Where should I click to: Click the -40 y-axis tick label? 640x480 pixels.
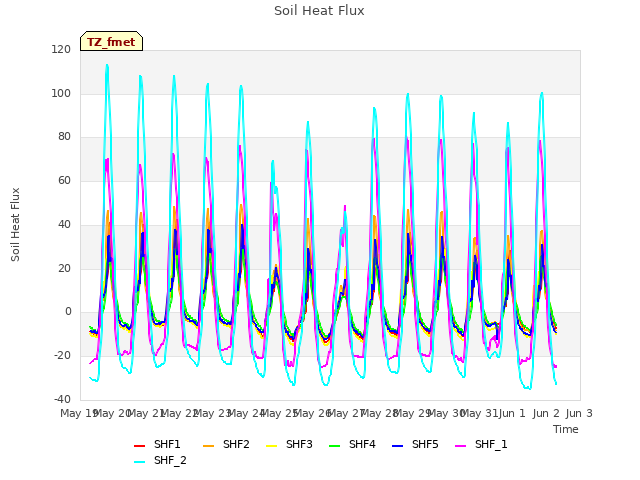coord(62,399)
